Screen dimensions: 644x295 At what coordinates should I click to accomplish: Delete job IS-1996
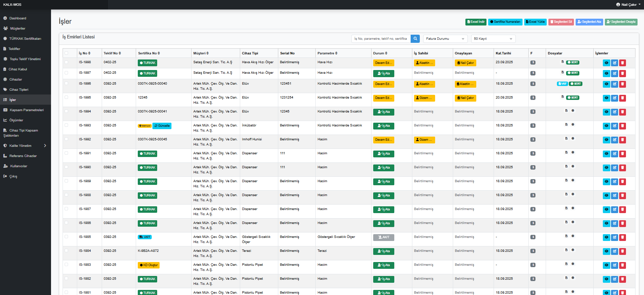click(623, 84)
